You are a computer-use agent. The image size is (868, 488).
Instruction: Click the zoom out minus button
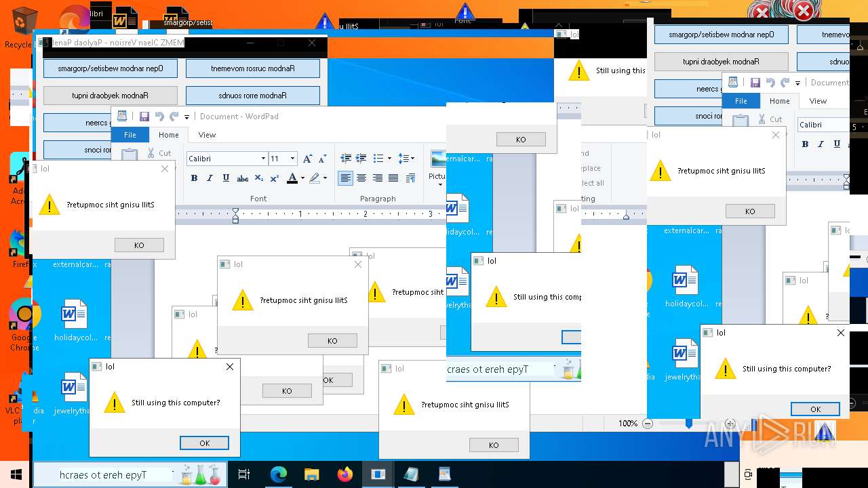(x=648, y=424)
